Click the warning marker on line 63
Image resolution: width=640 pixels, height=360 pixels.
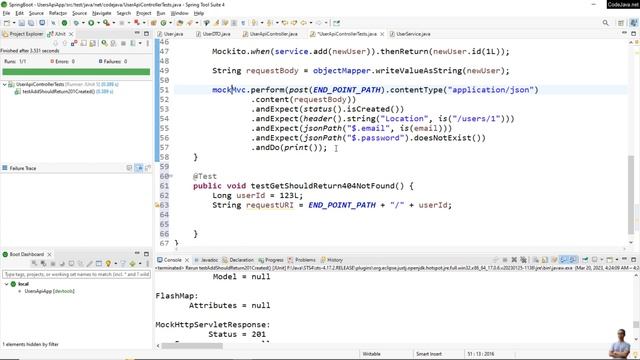157,205
